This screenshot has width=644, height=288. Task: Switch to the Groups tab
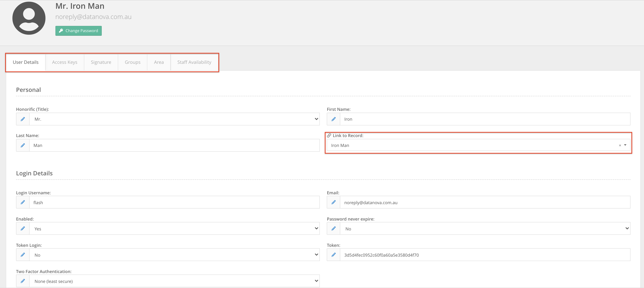click(x=133, y=62)
